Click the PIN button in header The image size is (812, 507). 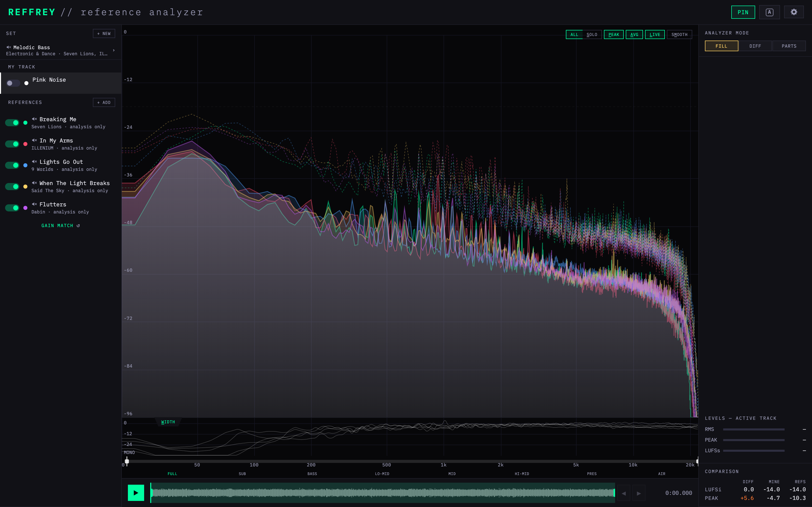(743, 12)
